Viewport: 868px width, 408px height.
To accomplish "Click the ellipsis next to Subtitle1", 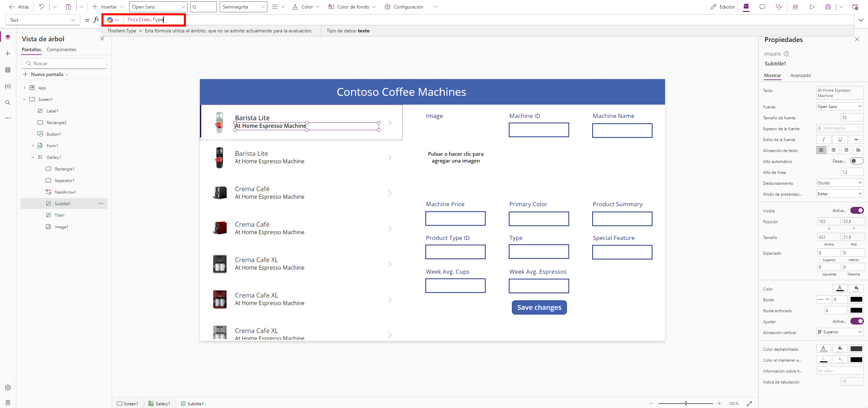I will coord(101,203).
